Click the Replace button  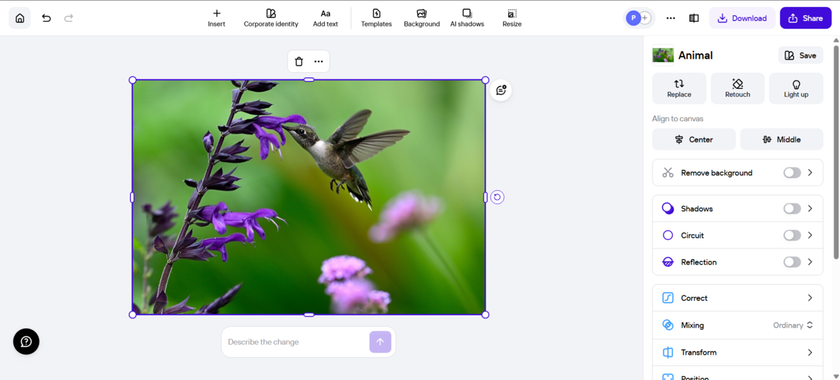[x=679, y=88]
